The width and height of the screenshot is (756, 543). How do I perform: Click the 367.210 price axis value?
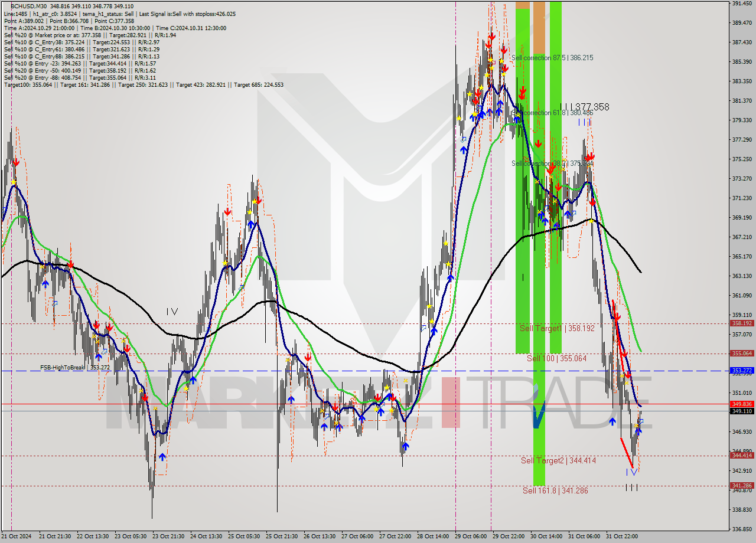[x=742, y=237]
